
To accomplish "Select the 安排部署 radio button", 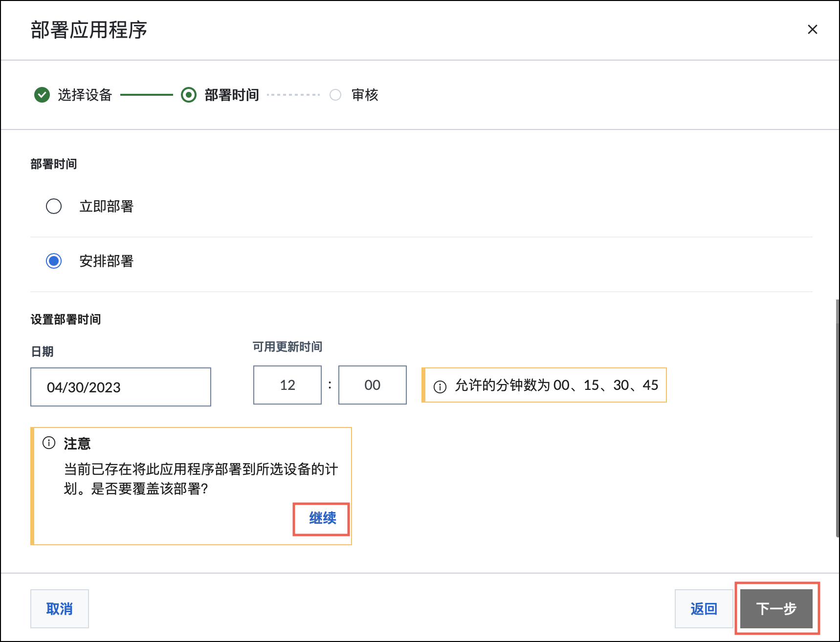I will pos(54,261).
